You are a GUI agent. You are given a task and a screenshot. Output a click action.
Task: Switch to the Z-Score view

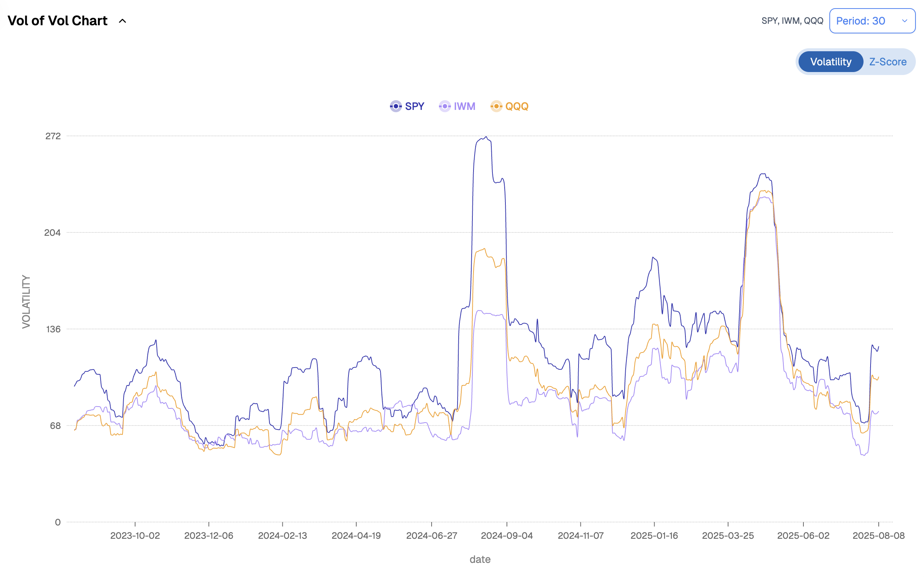[x=887, y=62]
